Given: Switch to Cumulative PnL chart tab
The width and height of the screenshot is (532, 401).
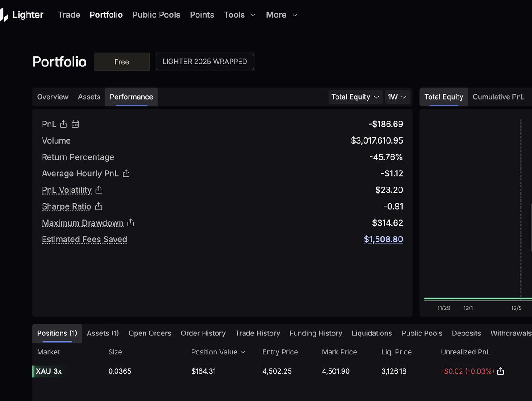Looking at the screenshot, I should point(499,97).
